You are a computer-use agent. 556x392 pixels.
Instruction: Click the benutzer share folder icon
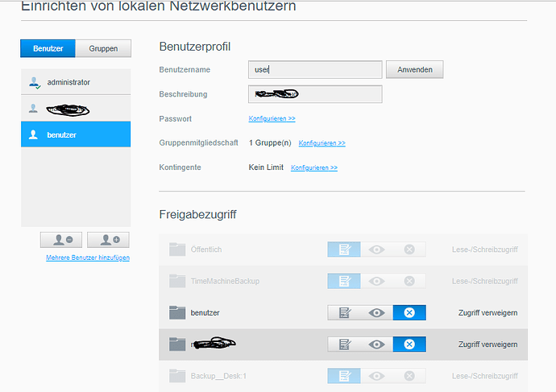(x=177, y=312)
